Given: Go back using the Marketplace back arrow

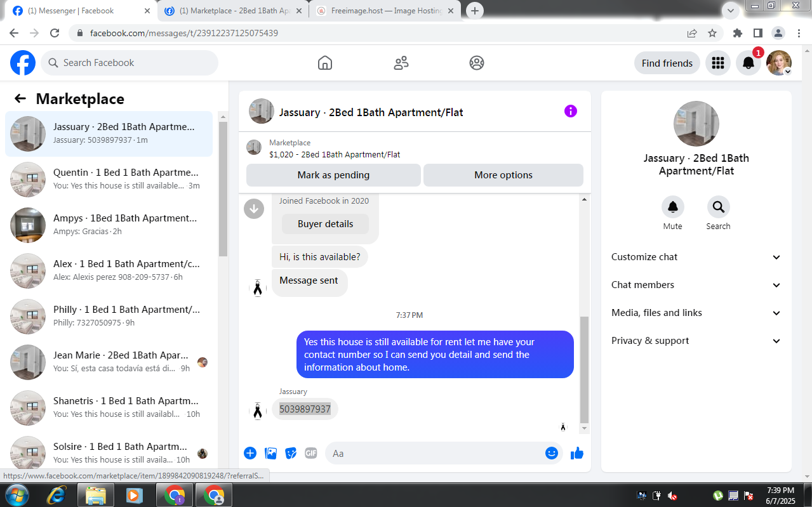Looking at the screenshot, I should tap(20, 98).
